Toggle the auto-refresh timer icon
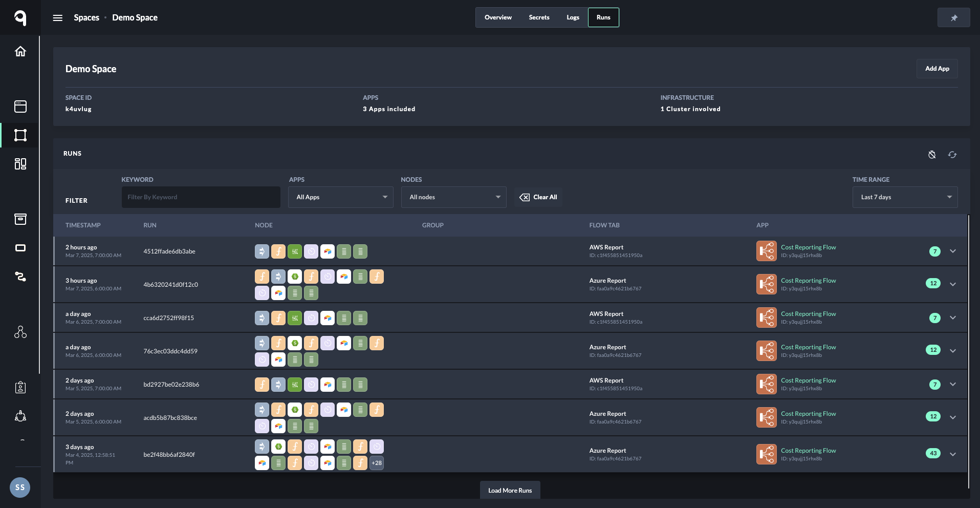The height and width of the screenshot is (508, 980). point(932,155)
